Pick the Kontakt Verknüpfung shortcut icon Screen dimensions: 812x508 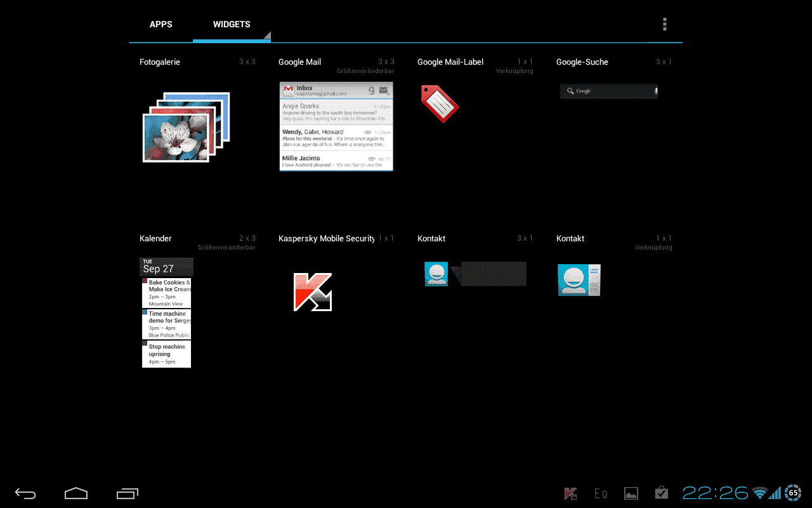[579, 280]
